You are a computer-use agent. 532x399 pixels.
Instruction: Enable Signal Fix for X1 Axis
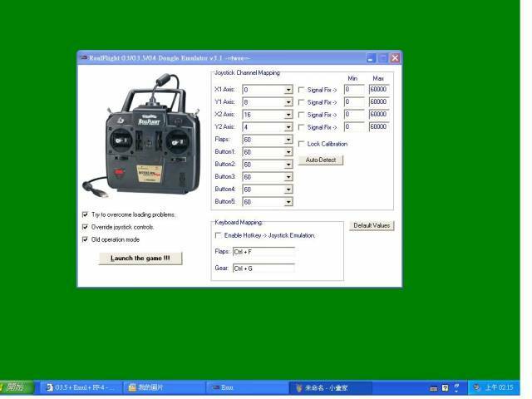pyautogui.click(x=301, y=90)
